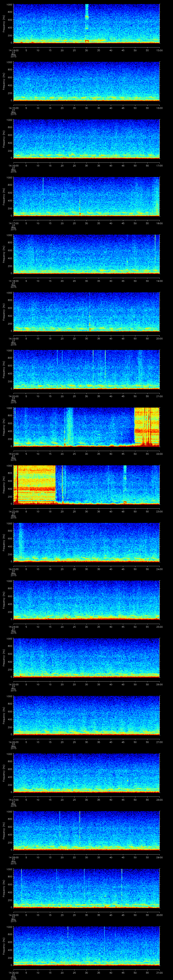The height and width of the screenshot is (980, 173).
Task: Click the 14:26:00 start time label
Action: point(13,742)
